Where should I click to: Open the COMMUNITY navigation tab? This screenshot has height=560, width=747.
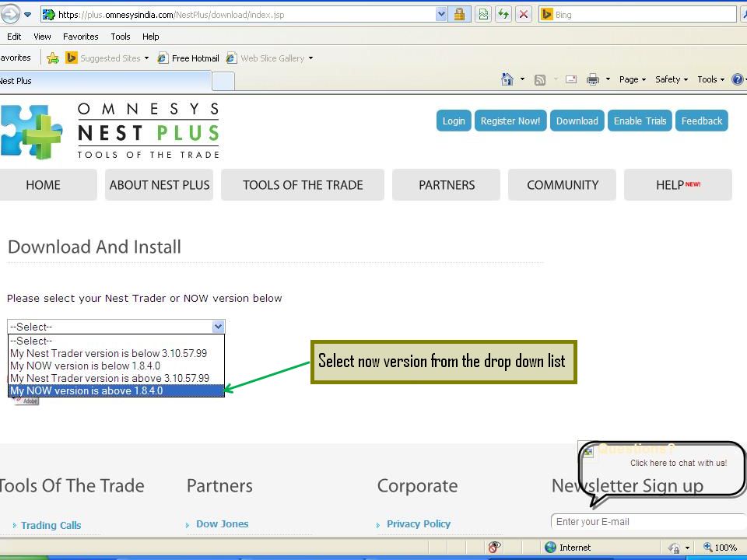[562, 185]
